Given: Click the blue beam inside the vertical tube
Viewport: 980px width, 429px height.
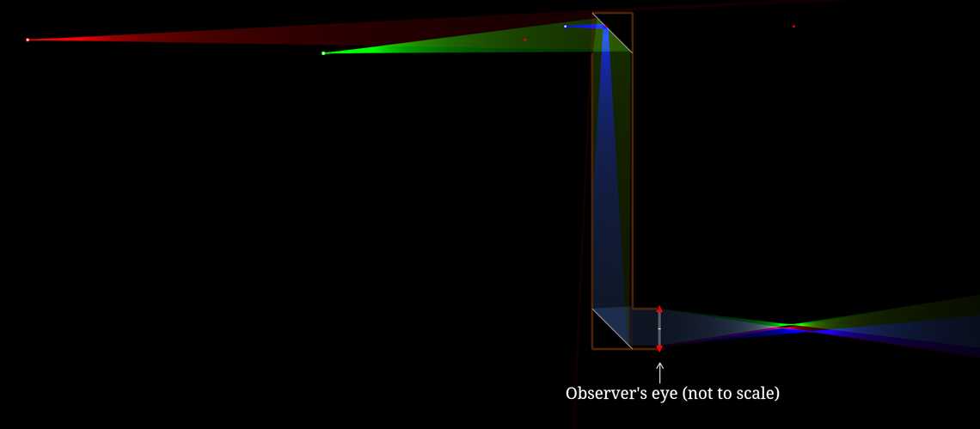Looking at the screenshot, I should (611, 172).
